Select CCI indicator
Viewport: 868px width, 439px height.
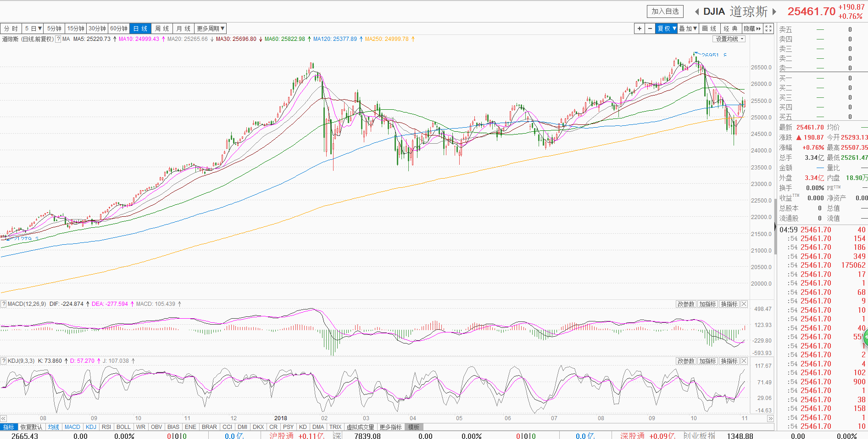coord(227,427)
